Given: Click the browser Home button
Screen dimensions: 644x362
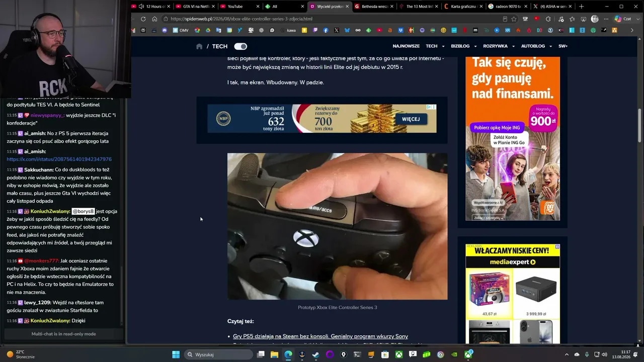Looking at the screenshot, I should [x=154, y=19].
